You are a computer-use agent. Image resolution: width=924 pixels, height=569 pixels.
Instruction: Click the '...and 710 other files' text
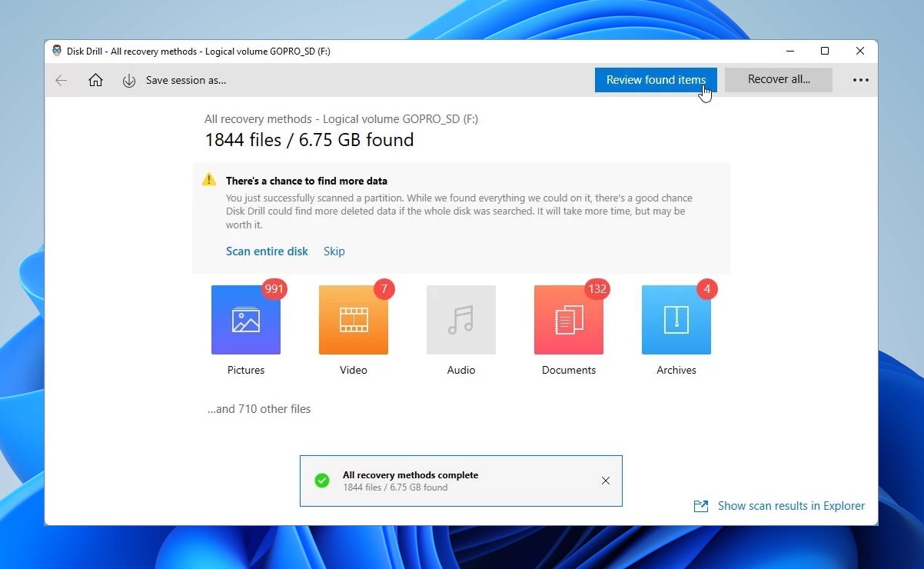pos(259,409)
